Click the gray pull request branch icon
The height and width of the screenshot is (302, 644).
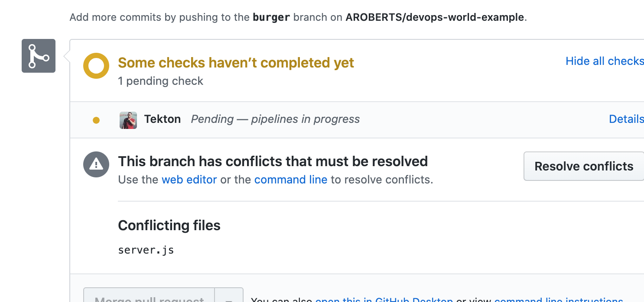click(38, 56)
